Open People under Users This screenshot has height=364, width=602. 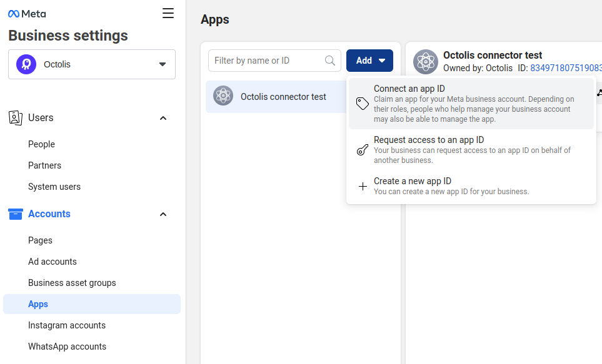point(41,144)
